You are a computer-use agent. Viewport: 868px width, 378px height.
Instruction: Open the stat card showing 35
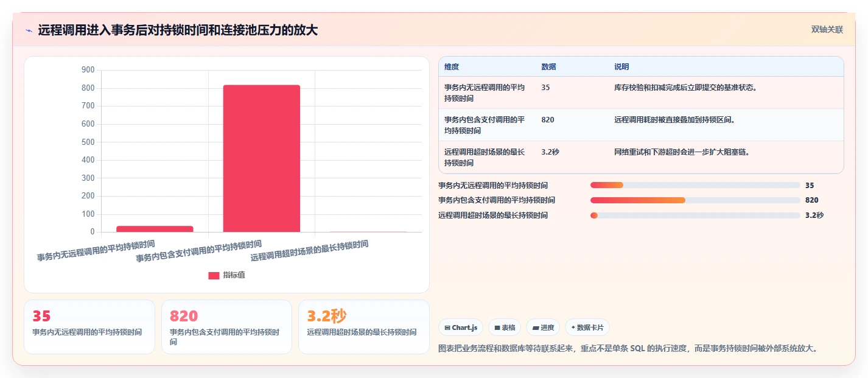point(89,327)
